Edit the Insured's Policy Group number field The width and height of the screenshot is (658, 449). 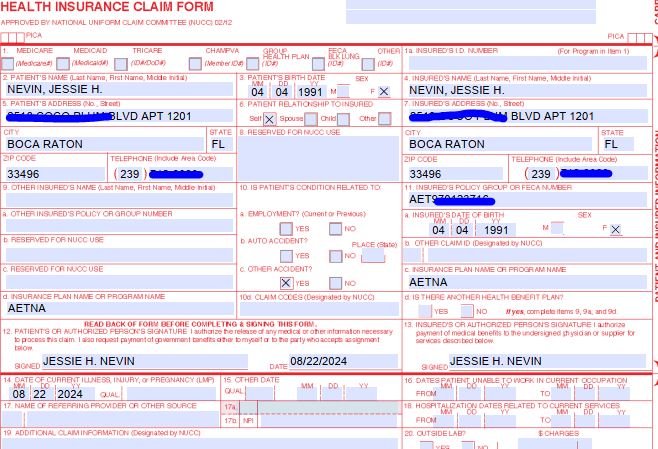pyautogui.click(x=527, y=200)
